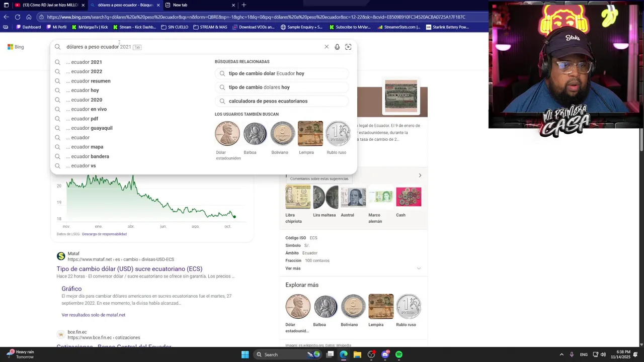Open Spotify from taskbar
This screenshot has height=362, width=644.
(x=399, y=354)
